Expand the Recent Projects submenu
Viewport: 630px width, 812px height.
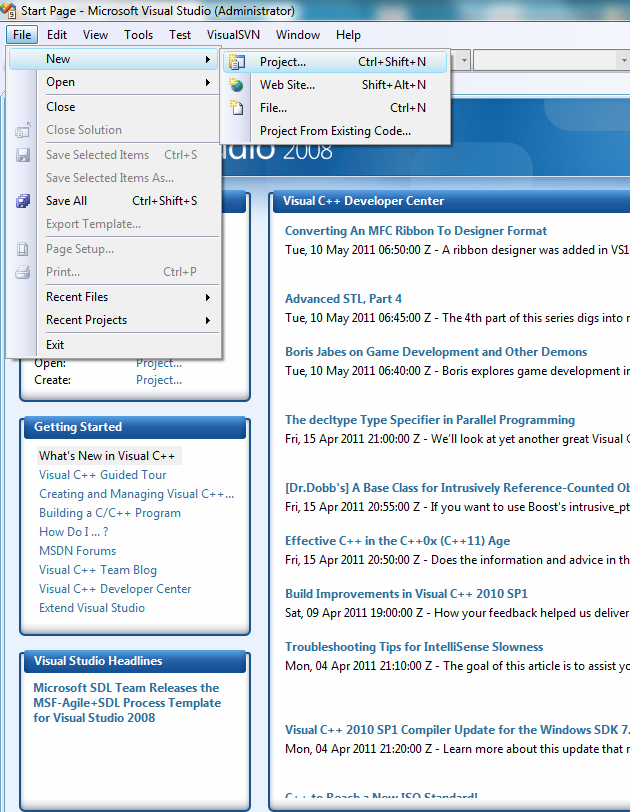(208, 321)
